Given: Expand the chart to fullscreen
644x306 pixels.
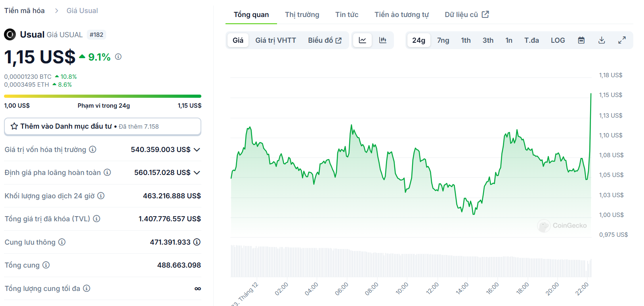Looking at the screenshot, I should click(x=622, y=40).
